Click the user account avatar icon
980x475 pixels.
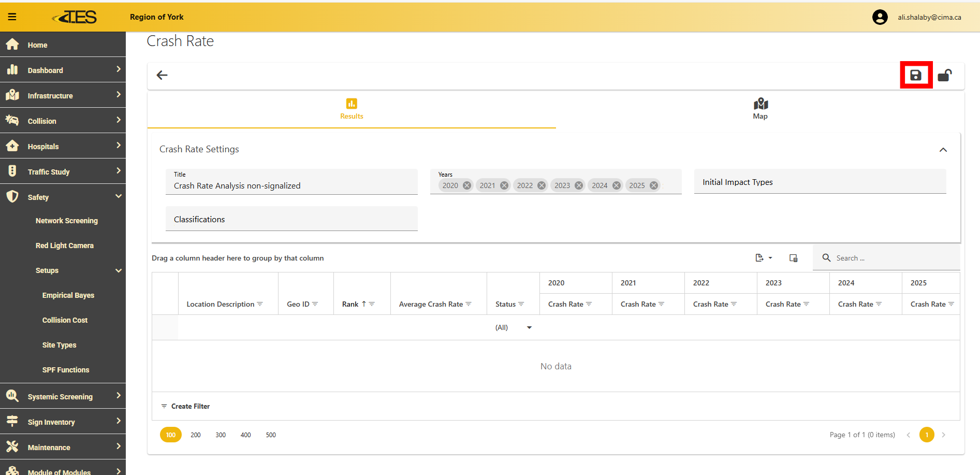880,17
